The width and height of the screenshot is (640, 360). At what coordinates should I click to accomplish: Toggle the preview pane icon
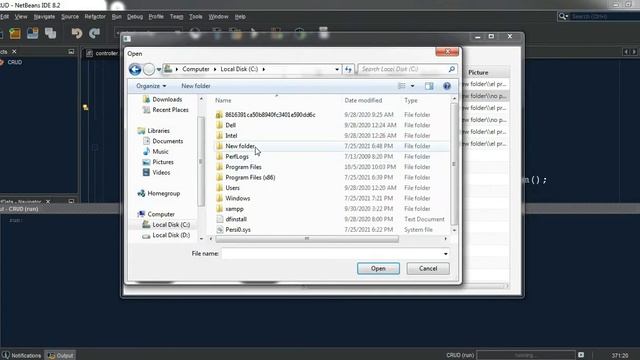pyautogui.click(x=429, y=86)
